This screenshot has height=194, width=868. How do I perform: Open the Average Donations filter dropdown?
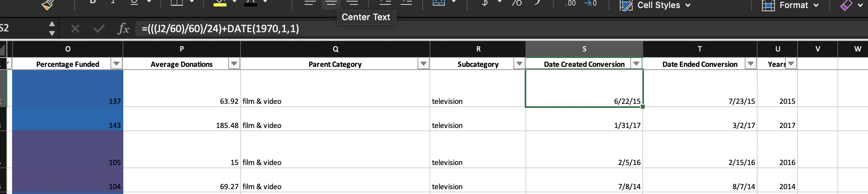[x=234, y=64]
